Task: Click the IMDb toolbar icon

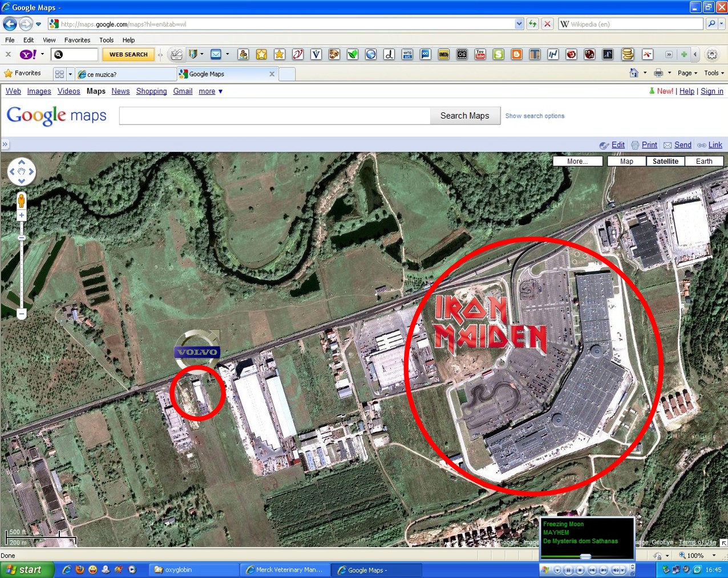Action: point(443,54)
